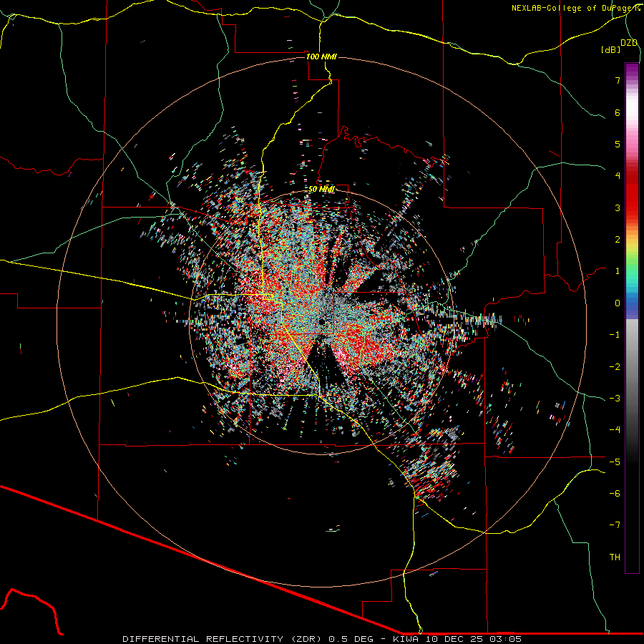
Task: Click the '0' value on the color scale
Action: pos(618,303)
